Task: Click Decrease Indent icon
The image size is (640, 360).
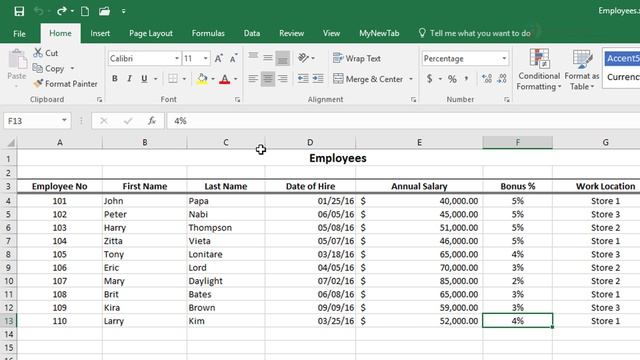Action: point(303,79)
